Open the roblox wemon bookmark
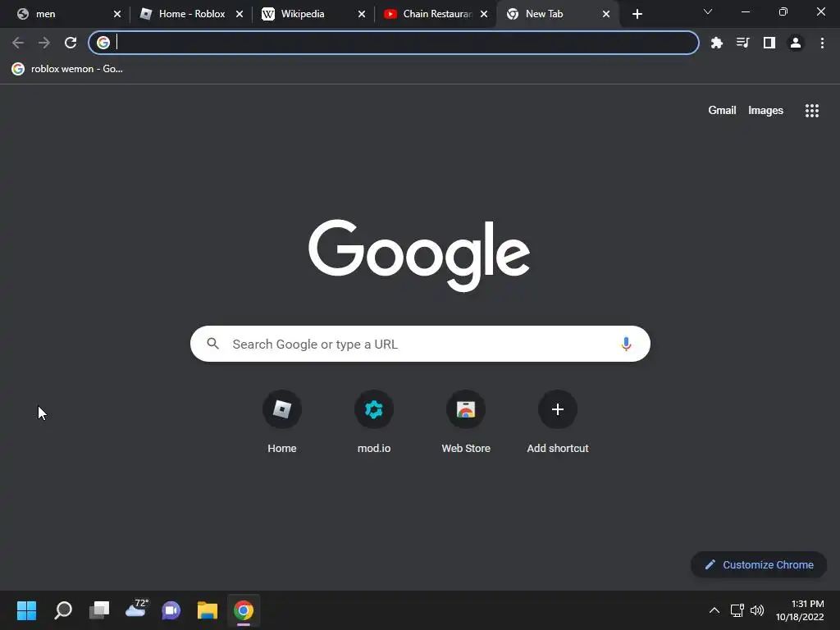Viewport: 840px width, 630px height. click(x=67, y=69)
